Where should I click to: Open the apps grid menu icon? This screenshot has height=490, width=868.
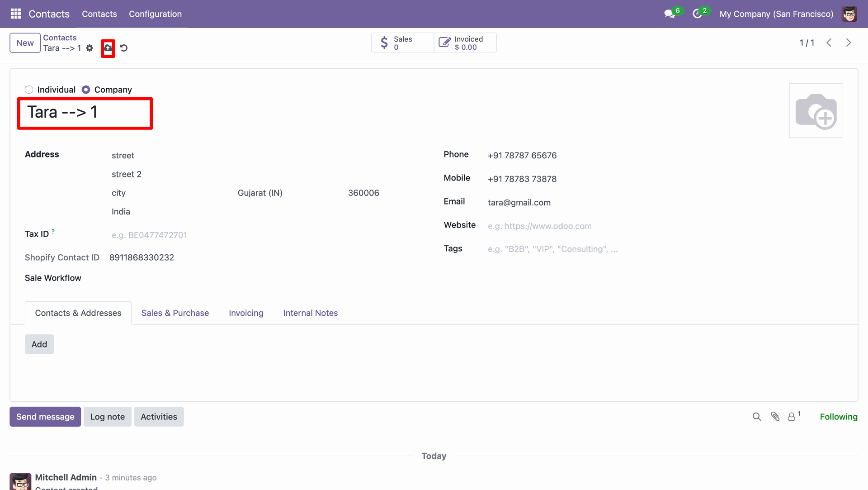(x=16, y=14)
